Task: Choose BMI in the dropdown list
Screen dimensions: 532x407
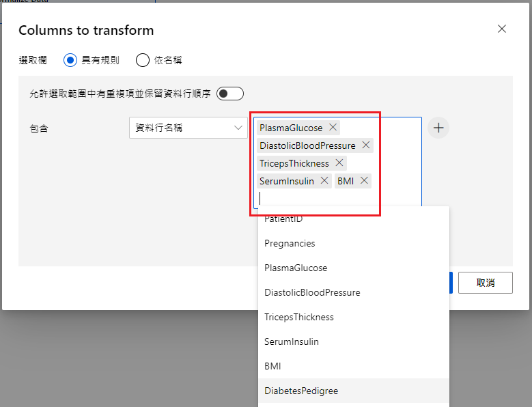Action: coord(354,366)
